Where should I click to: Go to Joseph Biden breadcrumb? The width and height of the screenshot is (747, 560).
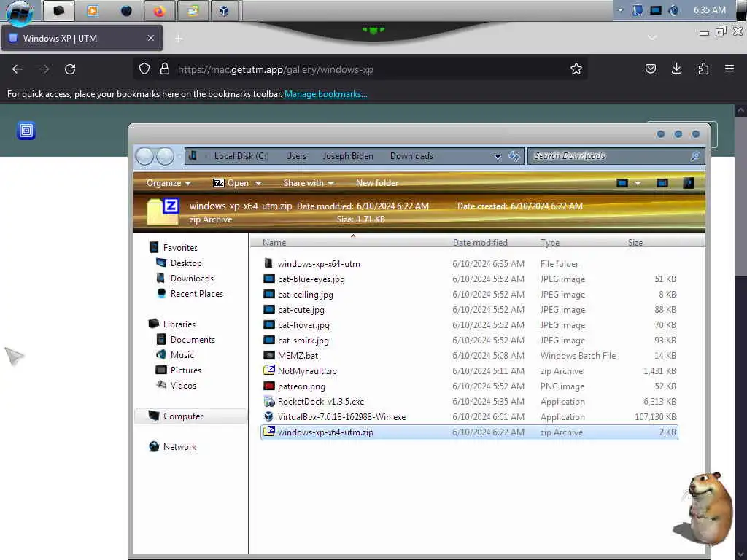pos(348,156)
